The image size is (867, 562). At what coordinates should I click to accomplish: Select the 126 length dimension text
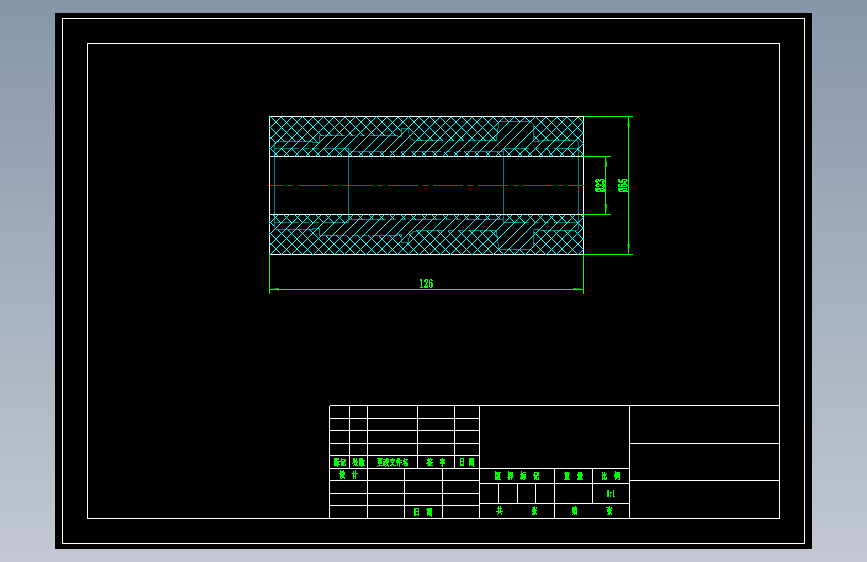tap(426, 284)
